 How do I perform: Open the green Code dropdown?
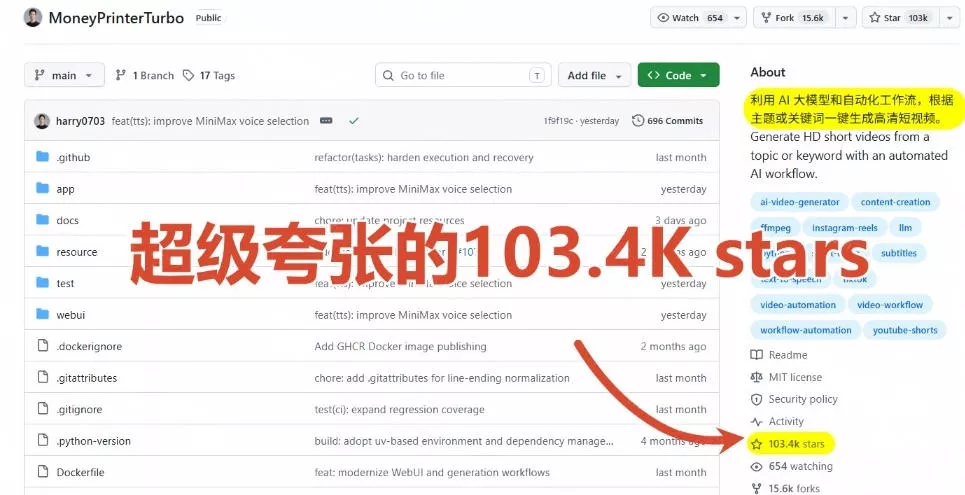pyautogui.click(x=678, y=75)
